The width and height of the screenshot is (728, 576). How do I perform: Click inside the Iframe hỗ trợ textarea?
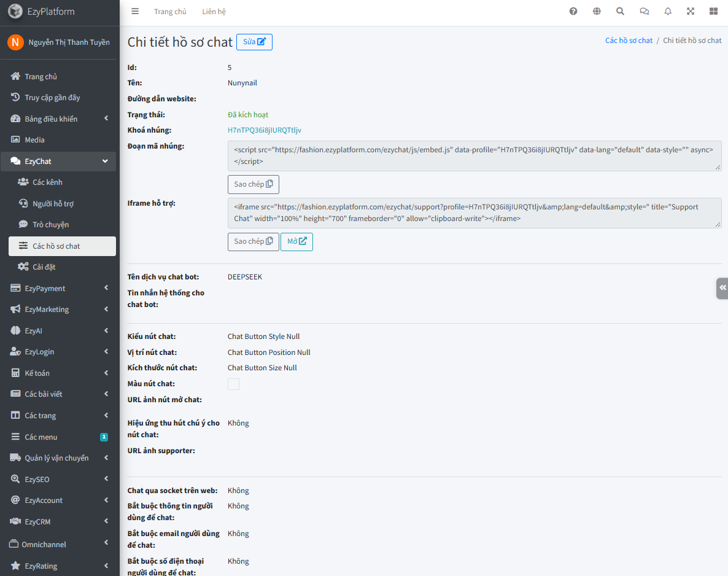point(474,212)
